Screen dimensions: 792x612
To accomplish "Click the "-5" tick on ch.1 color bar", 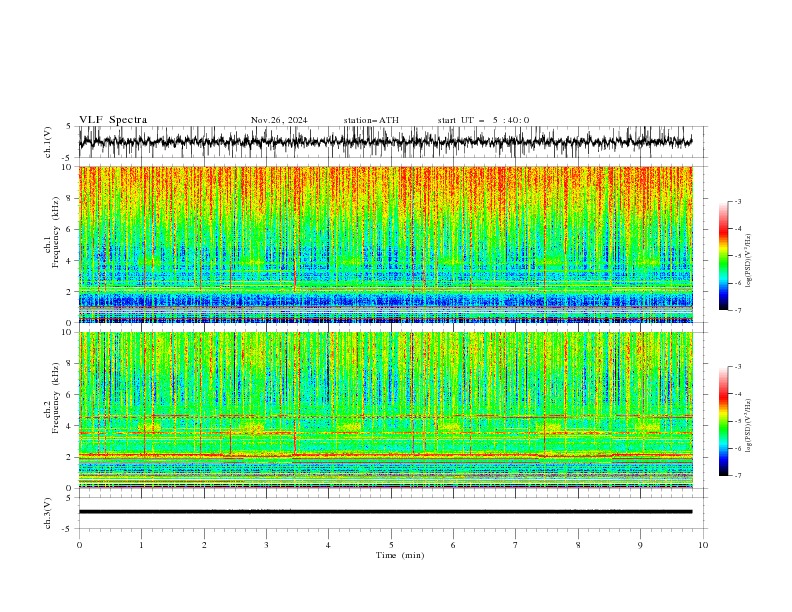I will point(738,256).
